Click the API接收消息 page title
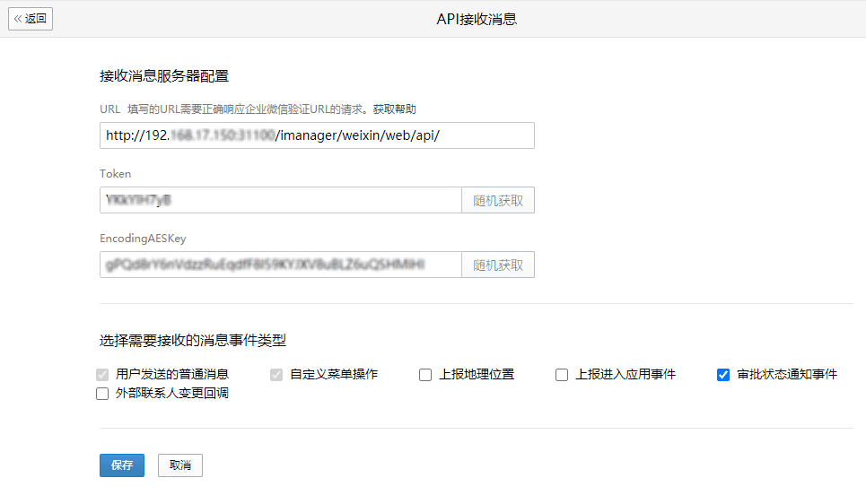Screen dimensions: 866x504 pos(476,19)
